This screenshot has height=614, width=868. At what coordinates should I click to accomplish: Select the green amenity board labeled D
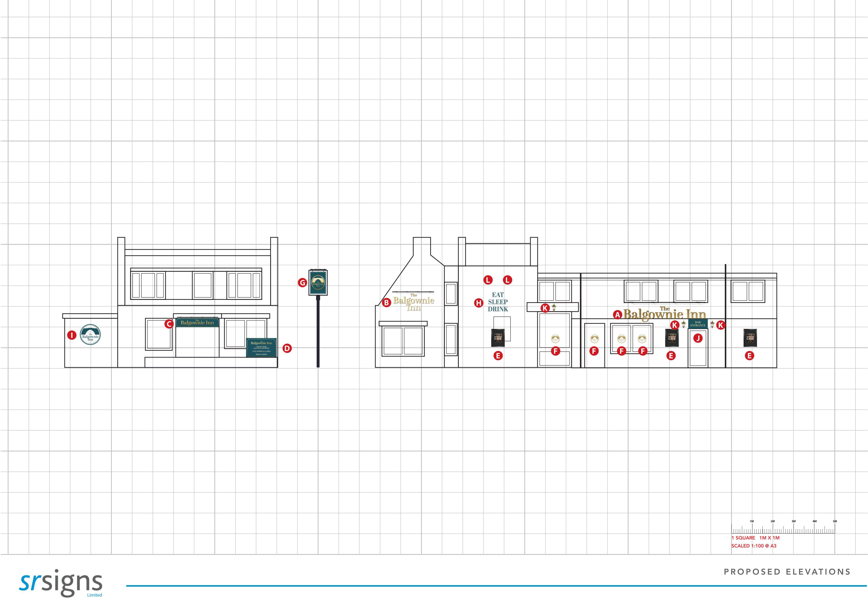click(262, 348)
